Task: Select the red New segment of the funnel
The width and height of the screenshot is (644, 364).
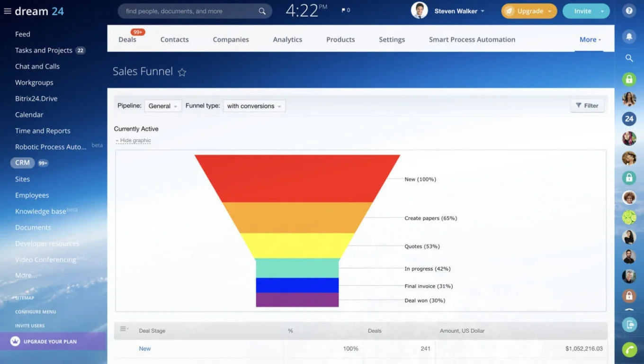Action: tap(297, 178)
